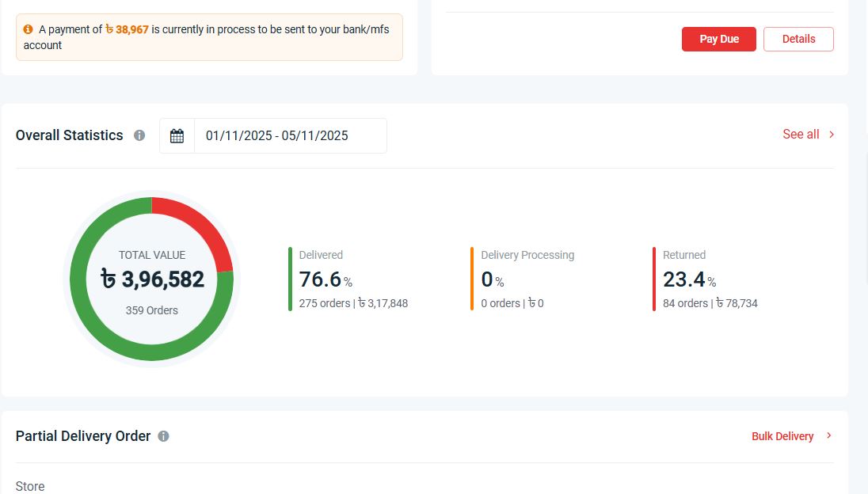Screen dimensions: 868x494
Task: Click the Store label under Partial Delivery
Action: (x=30, y=486)
